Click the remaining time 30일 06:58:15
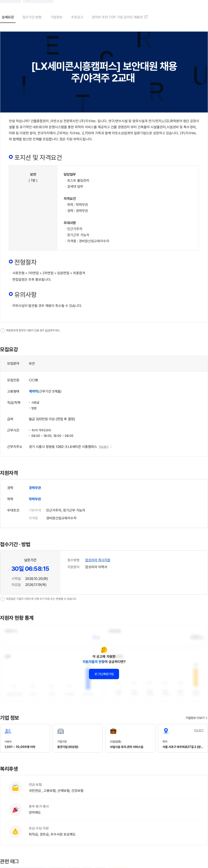The height and width of the screenshot is (868, 208). tap(30, 569)
